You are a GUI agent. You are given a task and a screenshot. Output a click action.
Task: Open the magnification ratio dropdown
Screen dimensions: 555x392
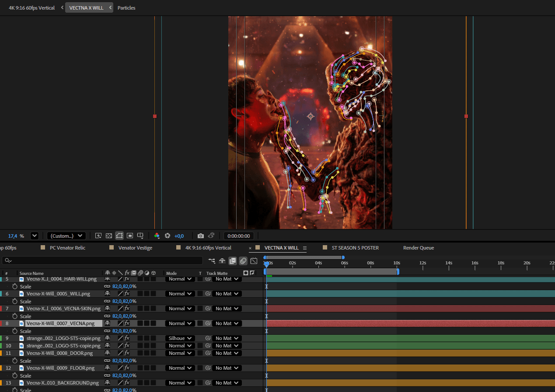(x=35, y=236)
